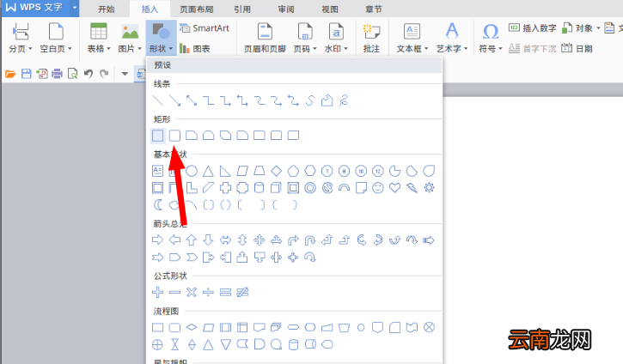Open the 表格 table dropdown
The width and height of the screenshot is (623, 364).
pyautogui.click(x=99, y=38)
